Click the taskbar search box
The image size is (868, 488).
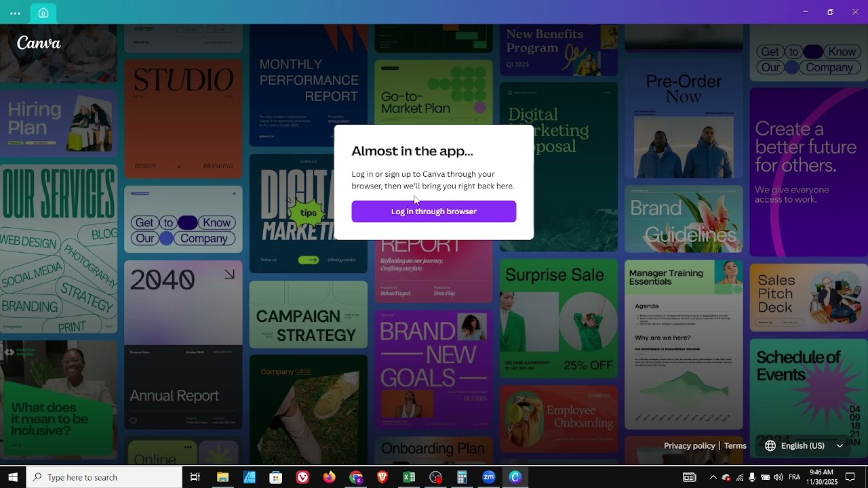(x=104, y=477)
